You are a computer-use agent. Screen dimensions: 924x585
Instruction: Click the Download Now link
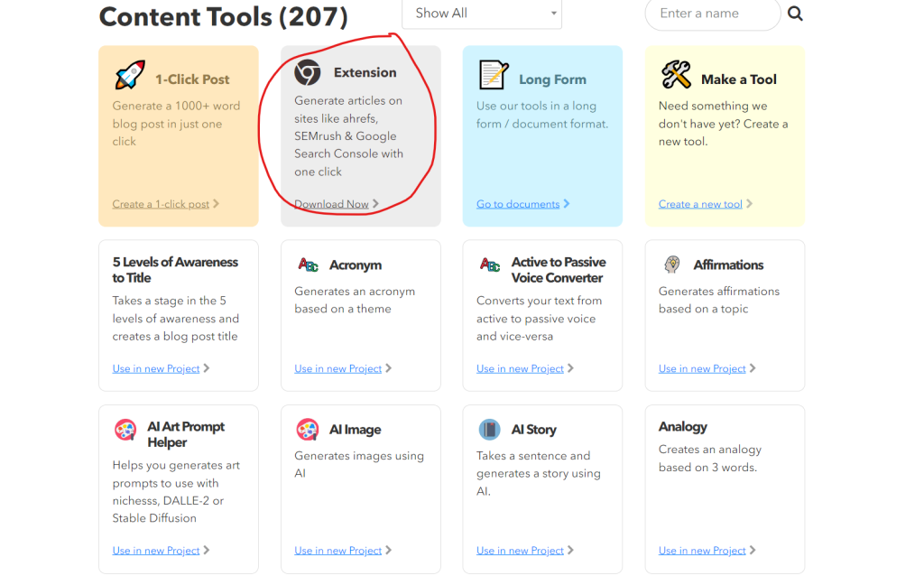[331, 204]
